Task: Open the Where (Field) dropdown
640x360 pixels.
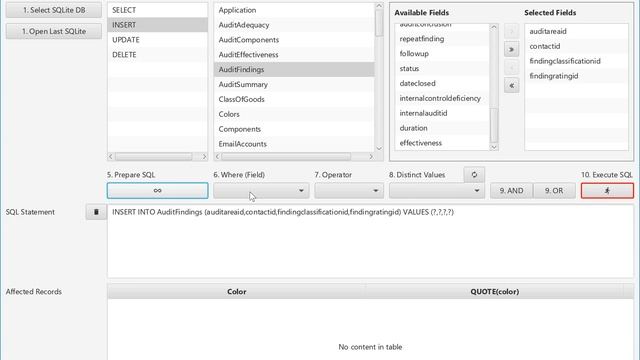Action: 261,191
